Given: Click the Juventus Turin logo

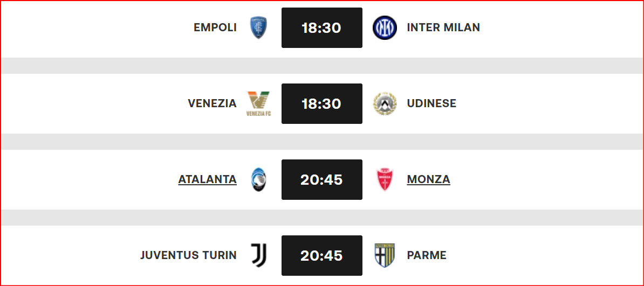Looking at the screenshot, I should 259,255.
